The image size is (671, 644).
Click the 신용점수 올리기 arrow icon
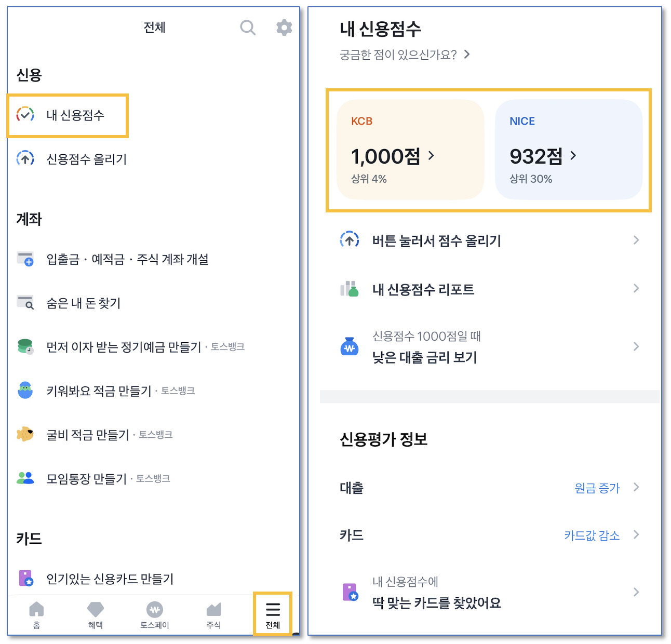25,158
